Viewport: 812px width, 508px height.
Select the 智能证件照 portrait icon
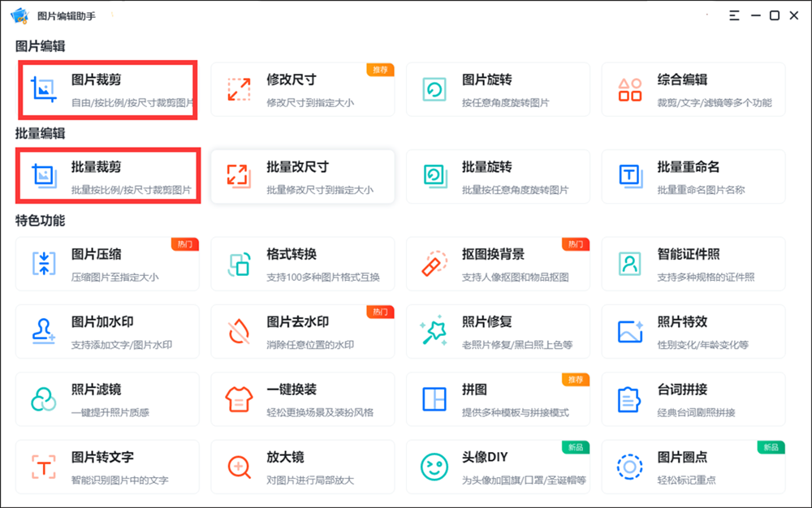[630, 264]
